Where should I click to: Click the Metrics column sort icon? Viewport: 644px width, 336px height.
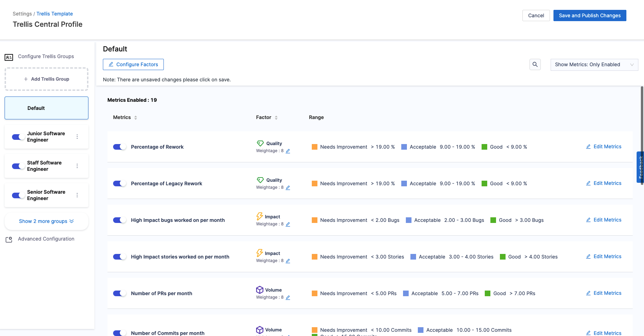pos(136,118)
